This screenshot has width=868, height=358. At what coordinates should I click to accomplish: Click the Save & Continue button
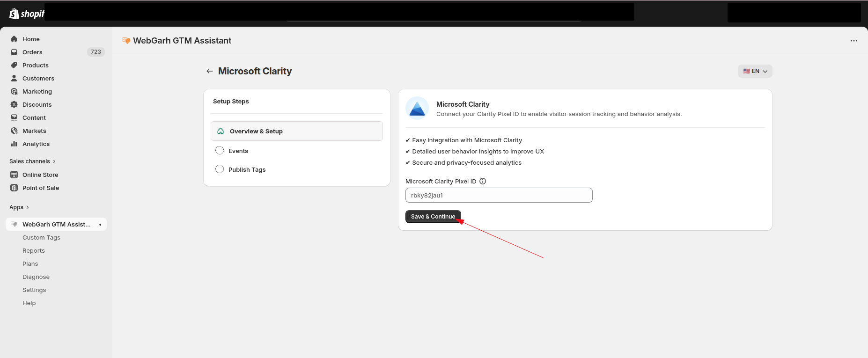pyautogui.click(x=433, y=217)
